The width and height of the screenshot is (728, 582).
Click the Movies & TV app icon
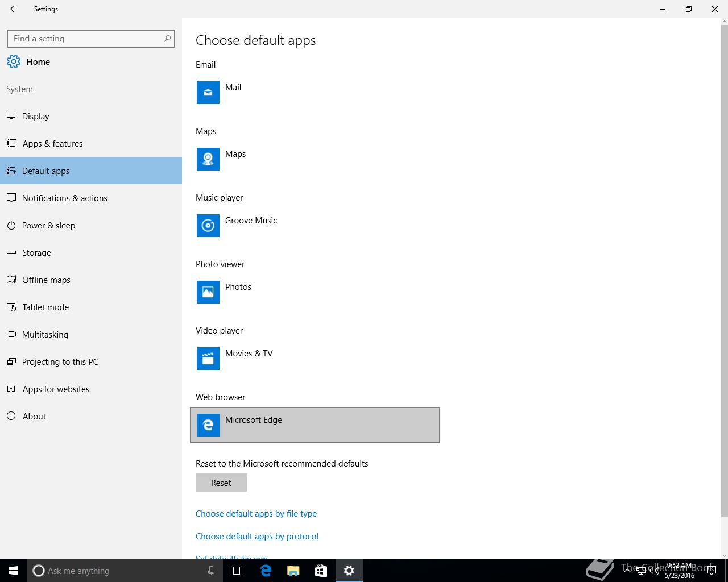pyautogui.click(x=208, y=359)
